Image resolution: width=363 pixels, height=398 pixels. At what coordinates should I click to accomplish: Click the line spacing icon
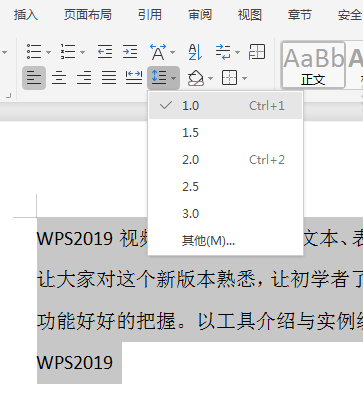click(159, 78)
